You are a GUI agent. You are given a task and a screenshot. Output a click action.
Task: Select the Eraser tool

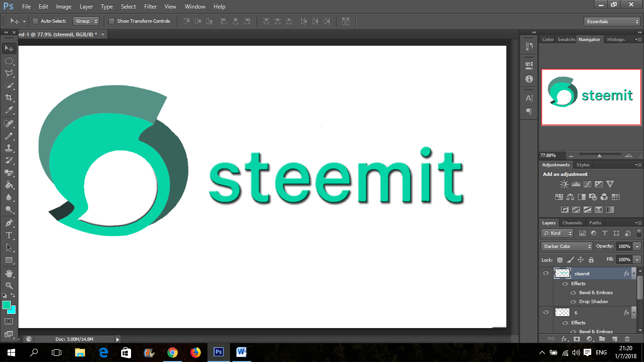(x=9, y=173)
